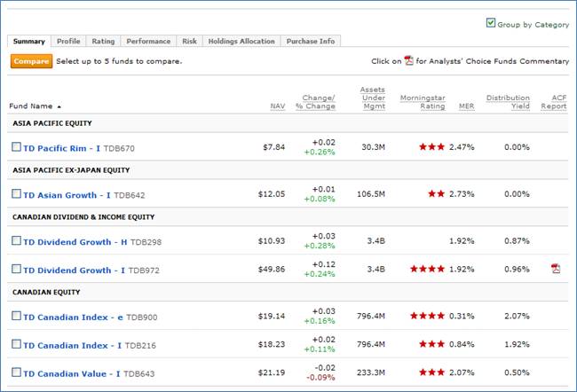Image resolution: width=577 pixels, height=392 pixels.
Task: Open the TD Canadian Index - I link
Action: coord(72,345)
